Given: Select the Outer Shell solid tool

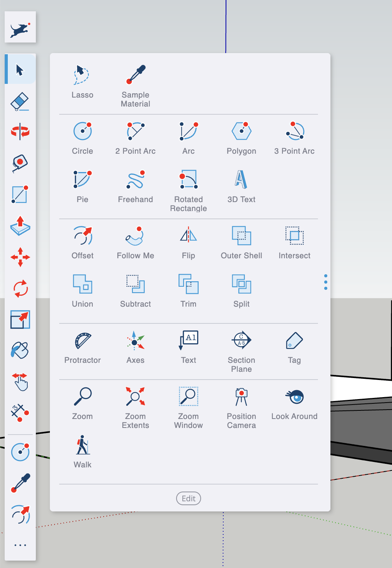Looking at the screenshot, I should tap(241, 243).
